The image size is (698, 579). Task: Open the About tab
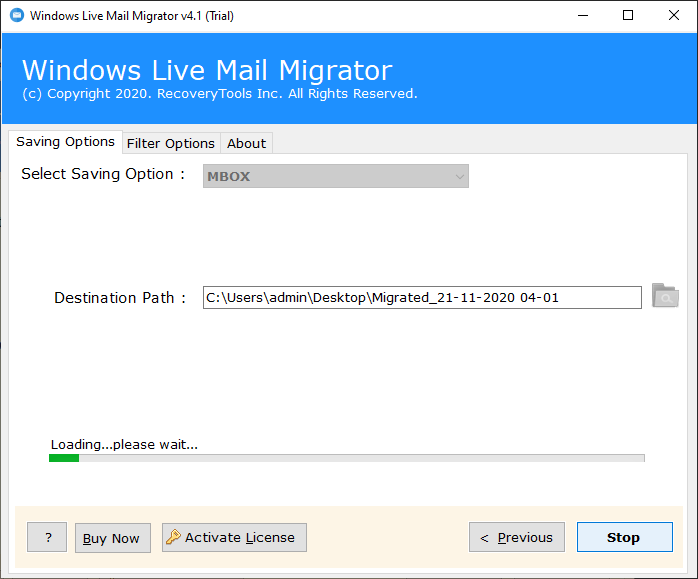(x=246, y=143)
